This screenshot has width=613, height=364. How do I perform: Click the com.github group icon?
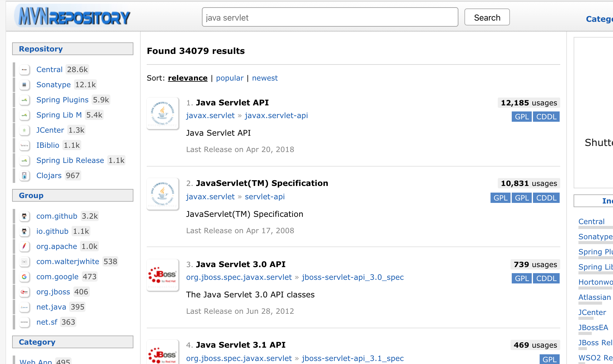(x=24, y=216)
